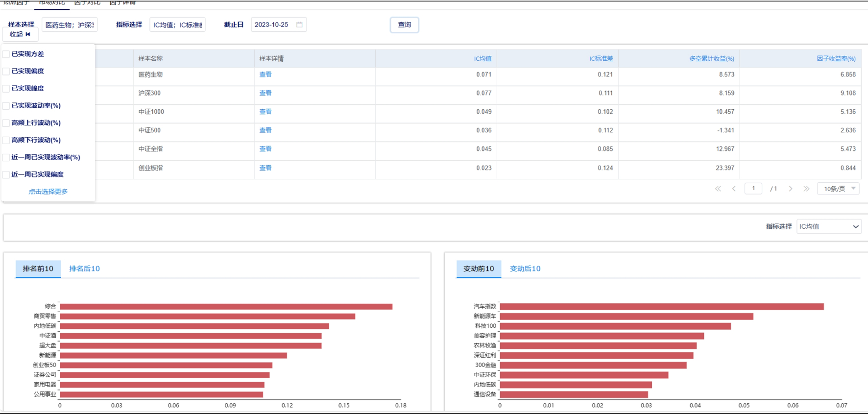868x415 pixels.
Task: Check the 已实现峰度 checkbox
Action: coord(6,88)
